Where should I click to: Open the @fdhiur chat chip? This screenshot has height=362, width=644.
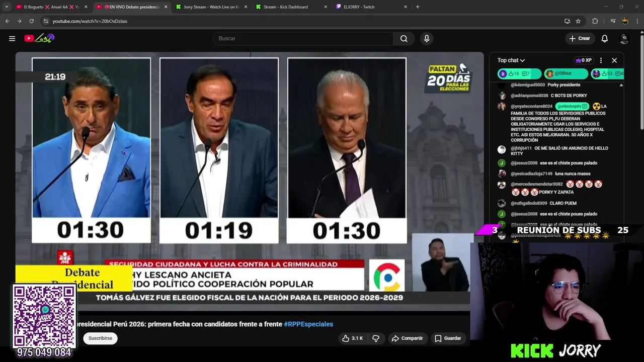(x=566, y=74)
